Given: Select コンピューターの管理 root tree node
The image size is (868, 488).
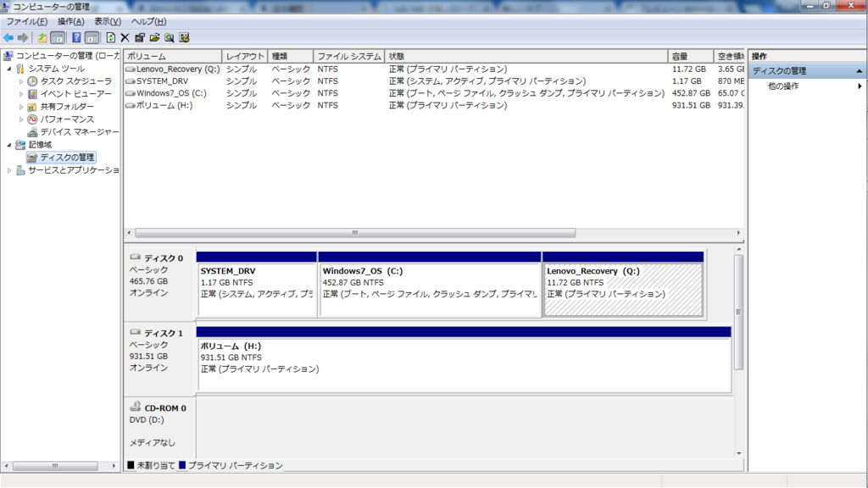Looking at the screenshot, I should point(68,56).
